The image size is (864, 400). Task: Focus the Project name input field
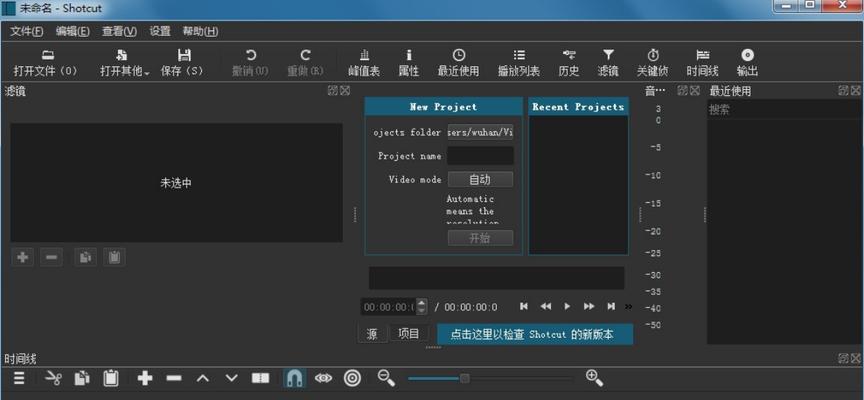point(480,156)
